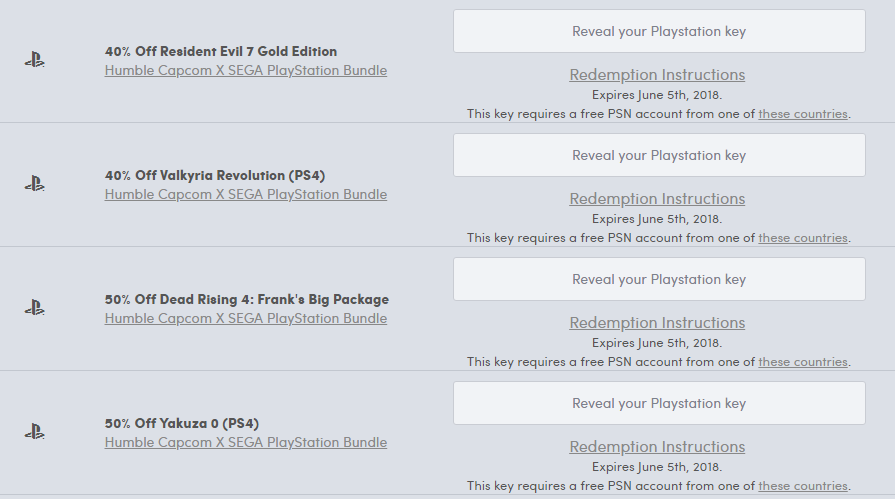895x499 pixels.
Task: Open bundle link under Resident Evil 7 title
Action: [x=245, y=70]
